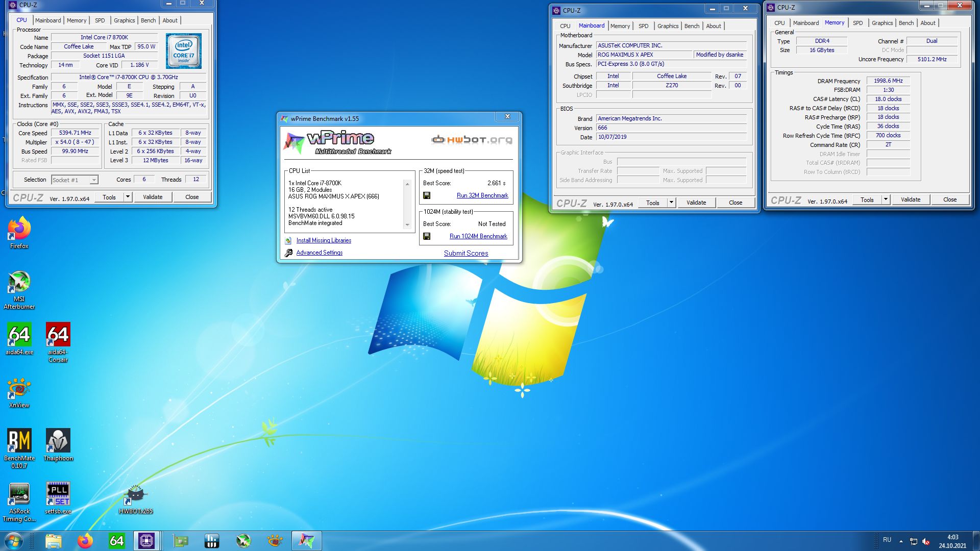Launch XnView desktop icon
The height and width of the screenshot is (551, 980).
19,392
